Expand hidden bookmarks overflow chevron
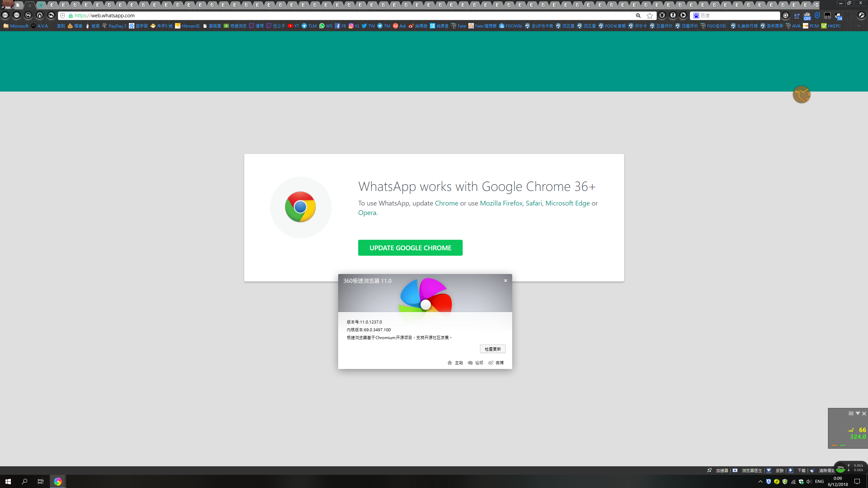This screenshot has width=868, height=488. click(859, 26)
